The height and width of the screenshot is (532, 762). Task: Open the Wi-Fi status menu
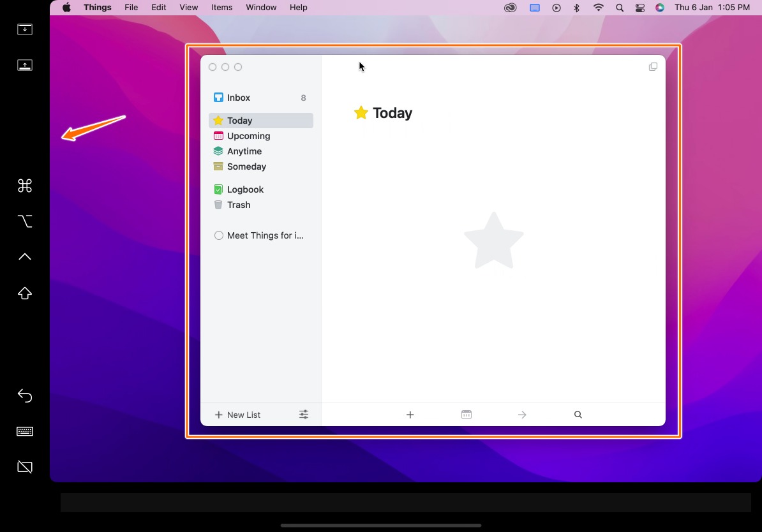tap(598, 7)
